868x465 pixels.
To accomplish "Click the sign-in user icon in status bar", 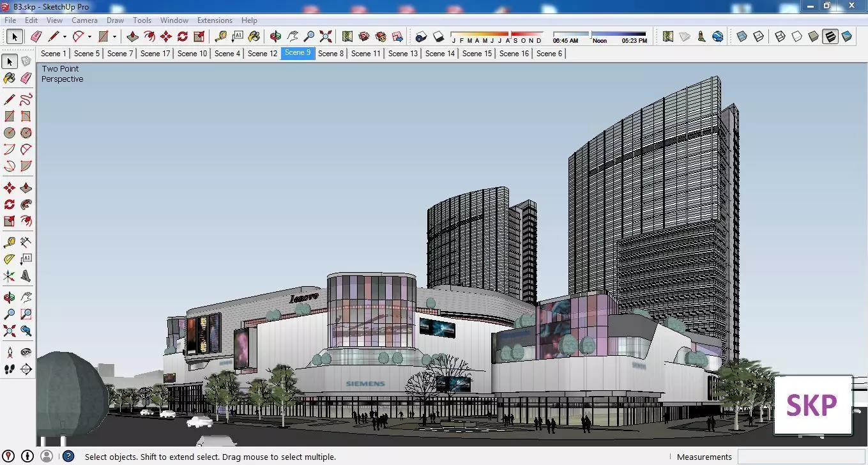I will click(x=47, y=456).
